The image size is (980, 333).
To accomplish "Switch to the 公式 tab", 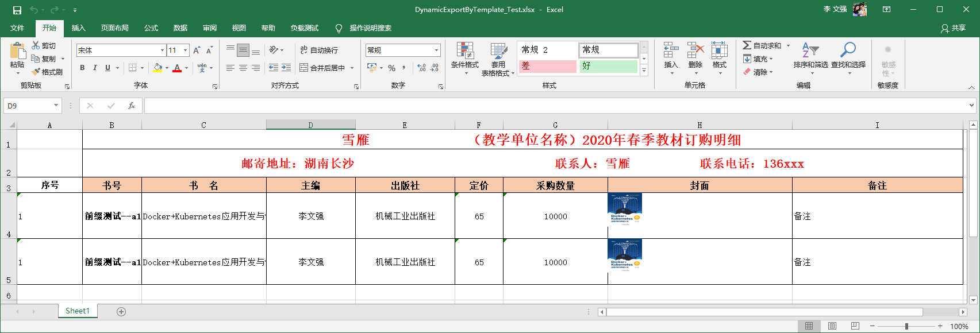I will tap(151, 28).
